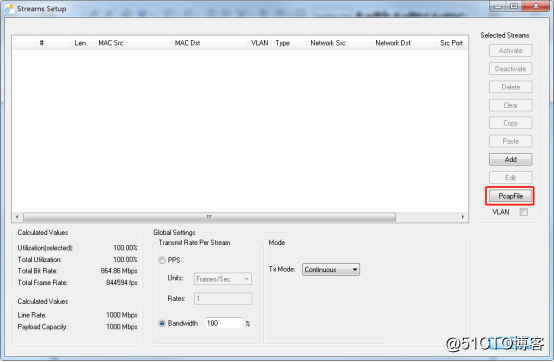Image resolution: width=554 pixels, height=362 pixels.
Task: Click the Line Rate value 1000 Mbps
Action: click(x=122, y=315)
